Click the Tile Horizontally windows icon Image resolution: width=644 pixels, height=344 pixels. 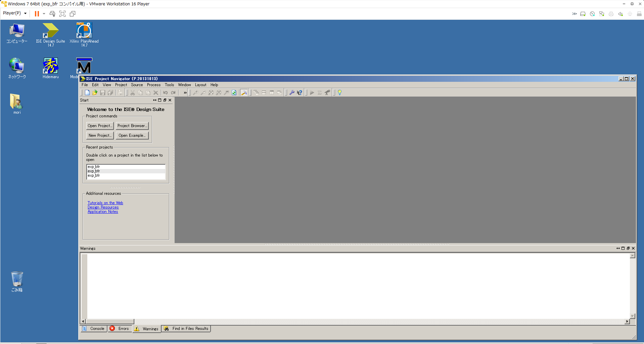pyautogui.click(x=264, y=93)
